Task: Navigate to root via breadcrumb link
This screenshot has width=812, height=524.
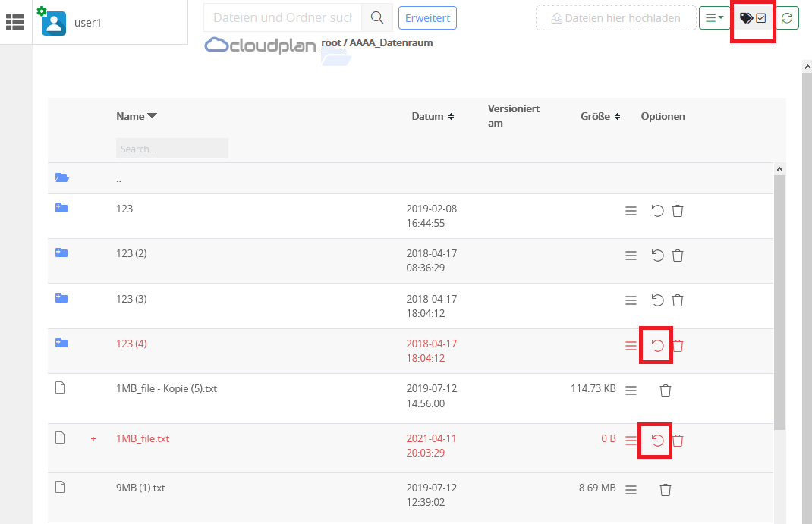Action: pyautogui.click(x=330, y=43)
